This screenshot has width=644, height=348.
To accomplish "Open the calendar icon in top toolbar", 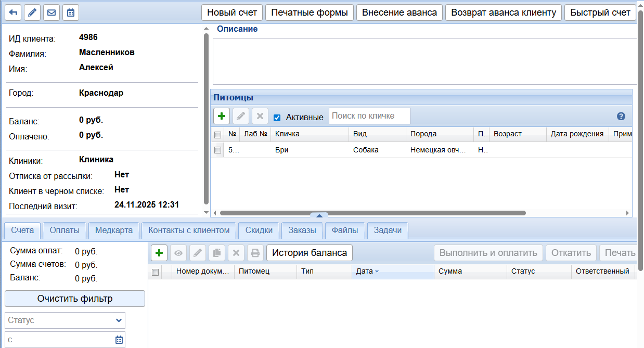I will click(71, 12).
